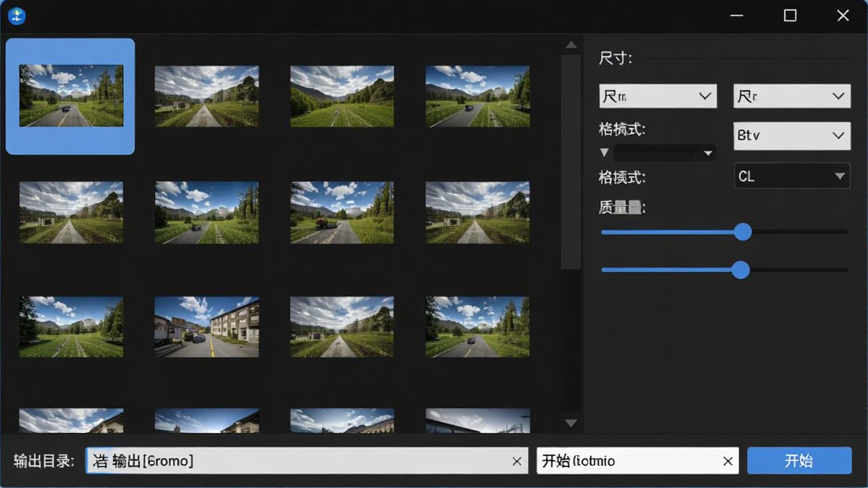Image resolution: width=868 pixels, height=488 pixels.
Task: Toggle the disclosure triangle below 格摘式 label
Action: coord(604,152)
